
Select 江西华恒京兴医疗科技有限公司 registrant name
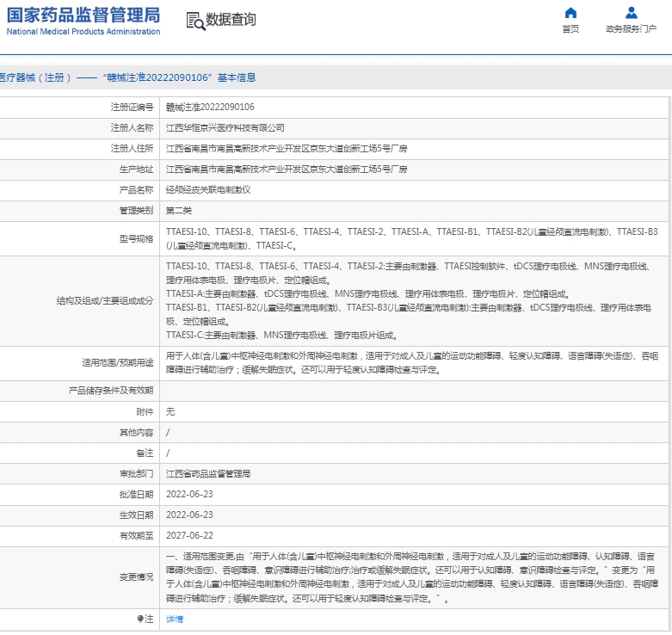(x=225, y=127)
